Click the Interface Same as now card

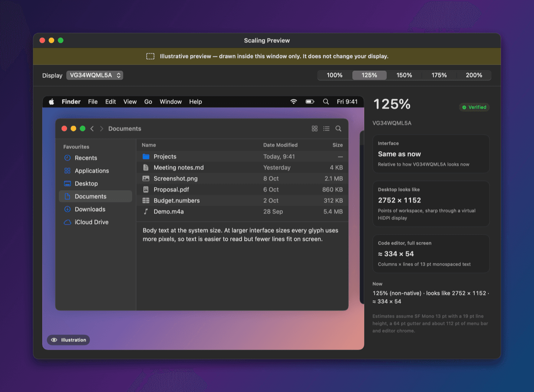pos(431,154)
